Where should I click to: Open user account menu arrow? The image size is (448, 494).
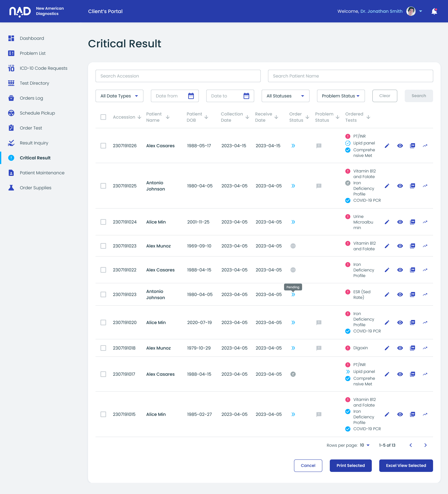coord(421,11)
